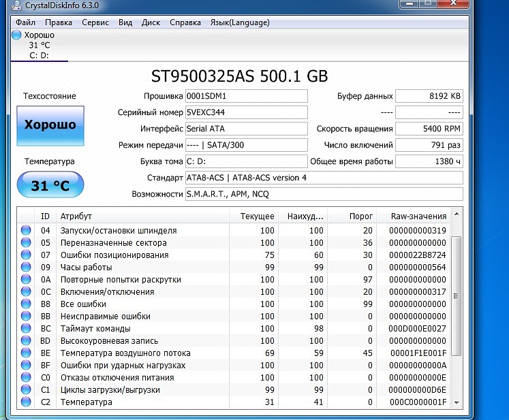
Task: Click status orb for attribute BF row
Action: click(x=26, y=365)
